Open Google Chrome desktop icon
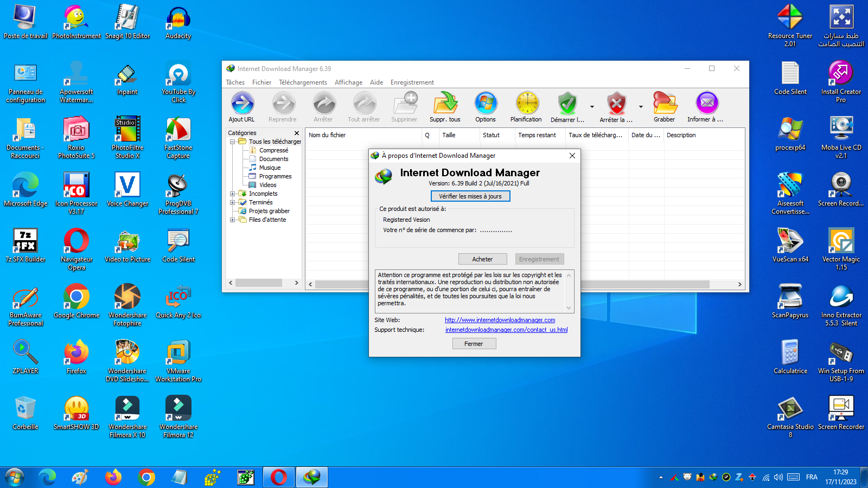This screenshot has height=488, width=868. pos(76,301)
